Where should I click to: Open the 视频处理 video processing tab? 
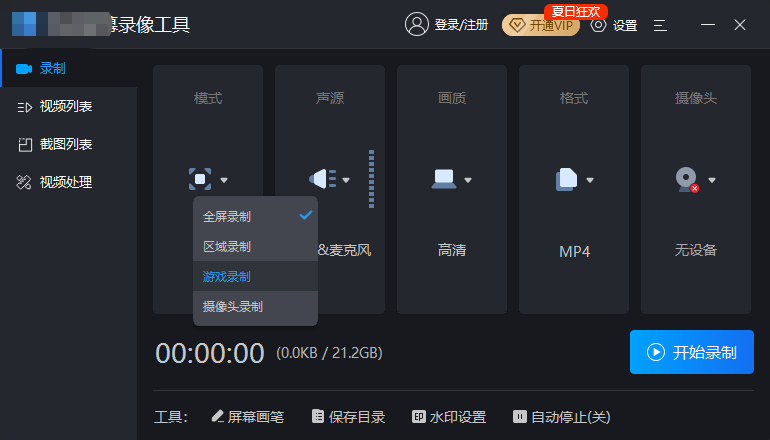coord(69,182)
